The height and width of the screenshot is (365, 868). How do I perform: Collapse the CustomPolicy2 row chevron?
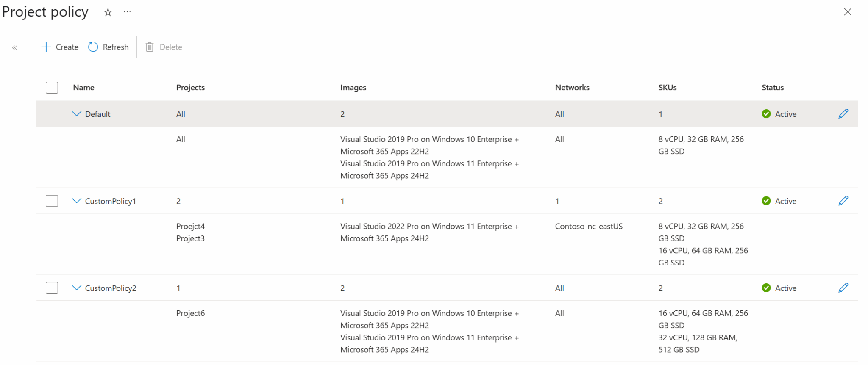pyautogui.click(x=76, y=288)
